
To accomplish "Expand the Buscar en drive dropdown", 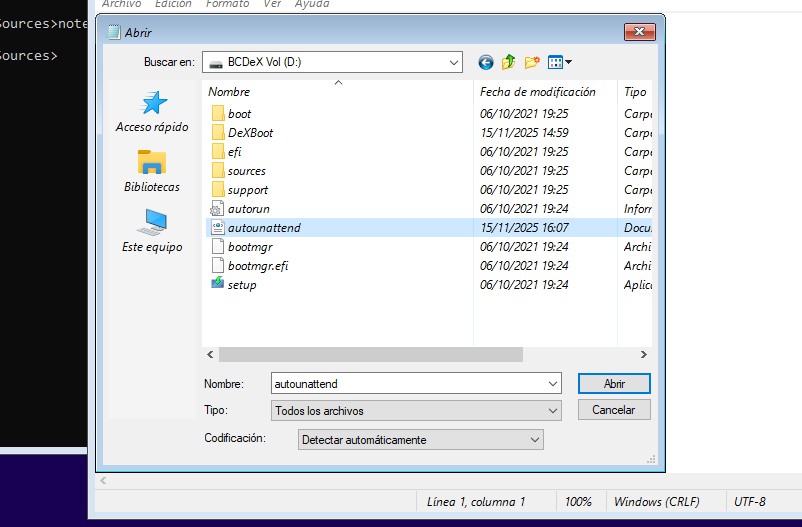I will click(452, 62).
